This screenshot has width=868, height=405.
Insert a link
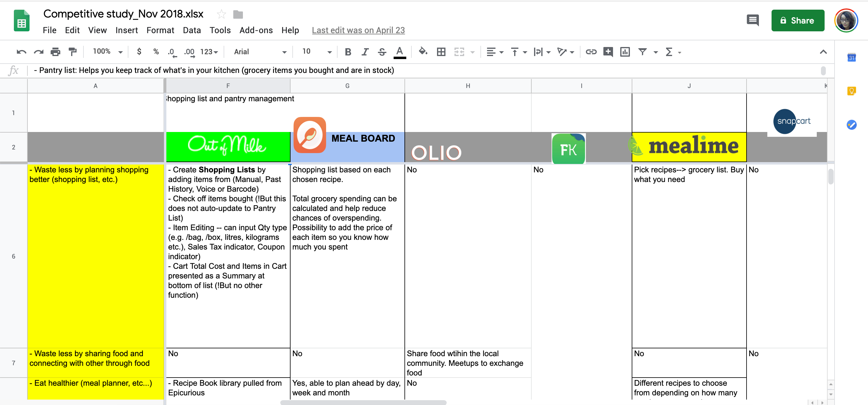click(x=591, y=52)
